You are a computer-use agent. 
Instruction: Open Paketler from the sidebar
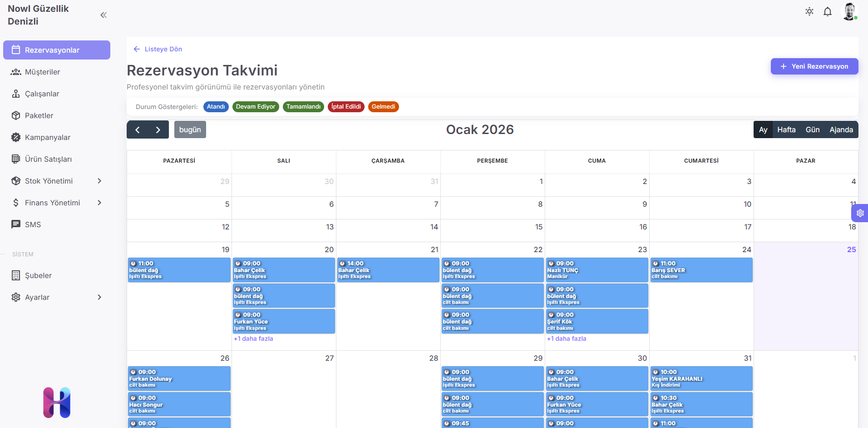pos(39,115)
